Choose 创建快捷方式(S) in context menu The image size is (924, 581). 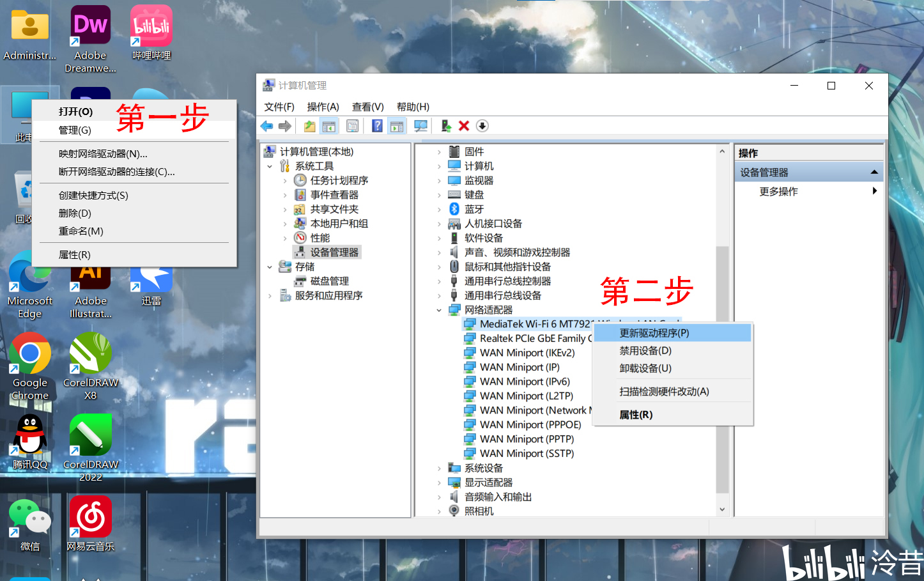pyautogui.click(x=134, y=195)
